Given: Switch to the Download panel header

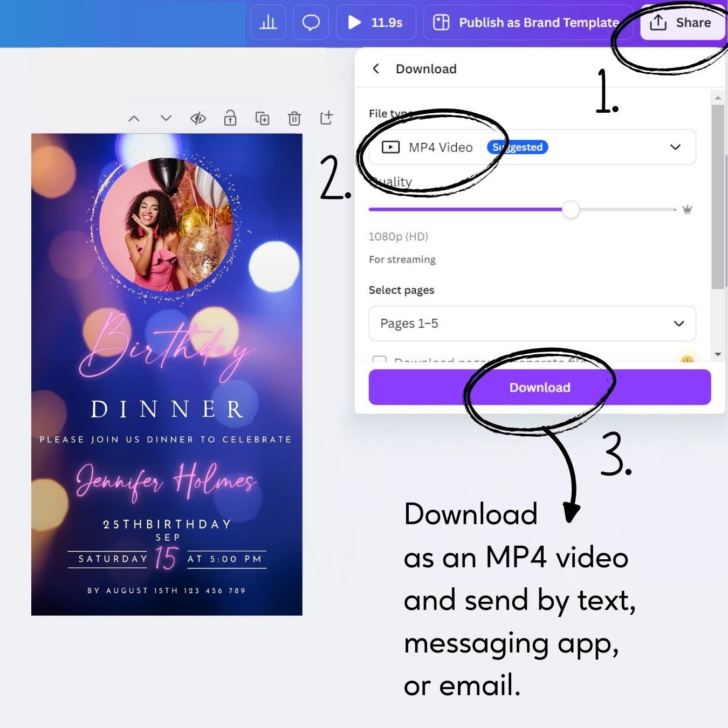Looking at the screenshot, I should (x=426, y=69).
